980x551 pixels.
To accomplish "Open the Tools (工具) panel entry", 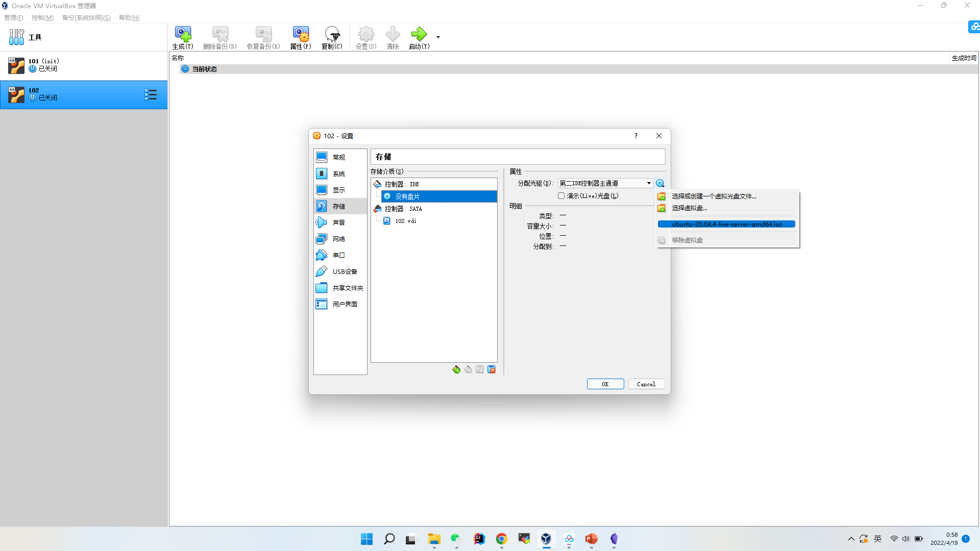I will [84, 37].
